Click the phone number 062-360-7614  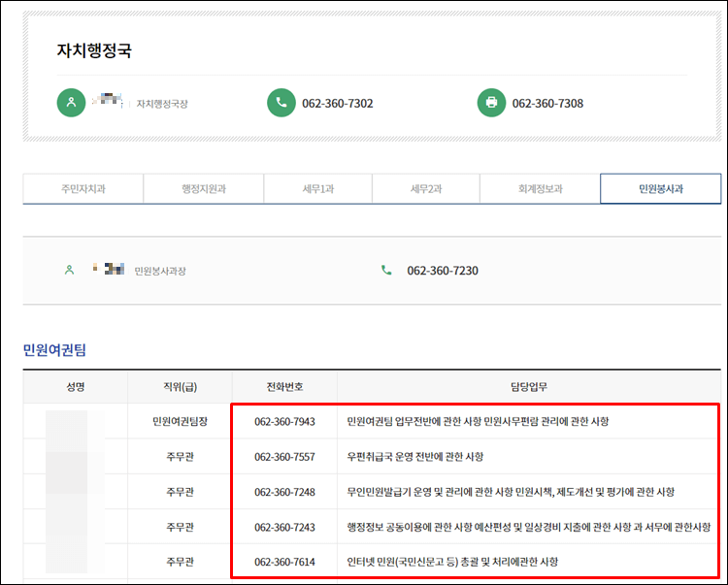(x=284, y=563)
